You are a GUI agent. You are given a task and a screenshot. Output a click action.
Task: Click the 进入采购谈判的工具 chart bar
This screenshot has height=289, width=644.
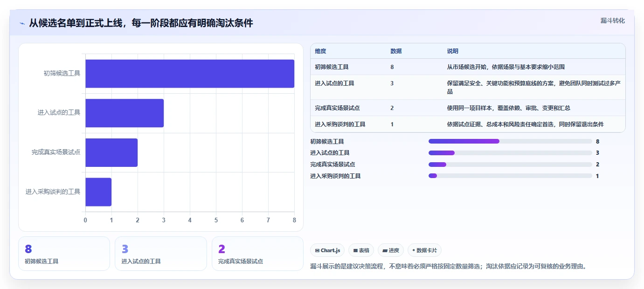98,192
